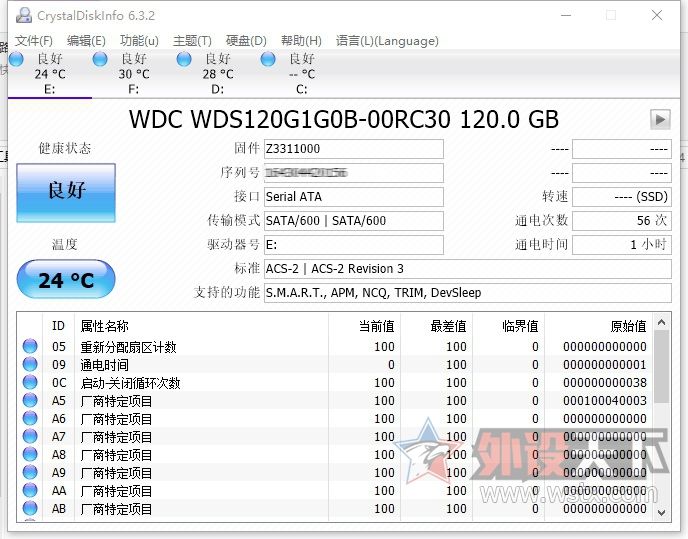This screenshot has width=688, height=539.
Task: Select the 通电时间 attribute name in row 09
Action: (x=104, y=365)
